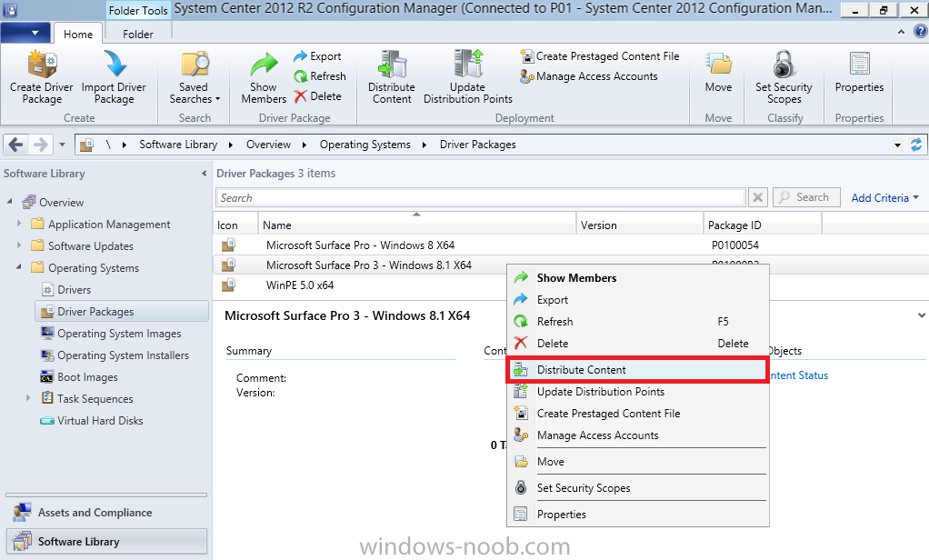Collapse the Software Library navigation pane
Screen dimensions: 929x560
click(x=204, y=174)
